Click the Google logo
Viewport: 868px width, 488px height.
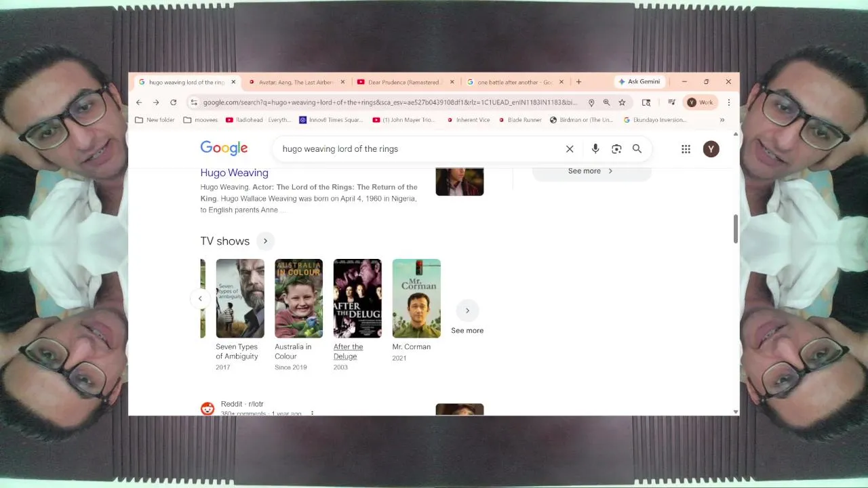pyautogui.click(x=224, y=148)
